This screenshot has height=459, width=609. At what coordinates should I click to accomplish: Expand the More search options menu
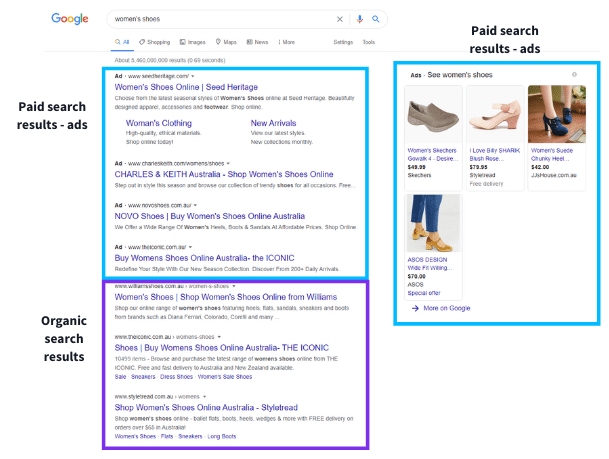click(x=286, y=42)
